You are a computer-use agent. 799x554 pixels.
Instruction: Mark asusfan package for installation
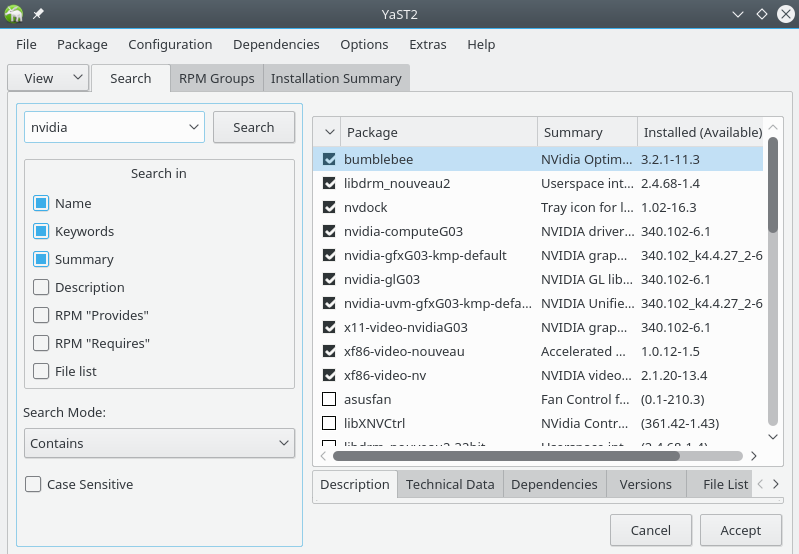click(x=329, y=399)
